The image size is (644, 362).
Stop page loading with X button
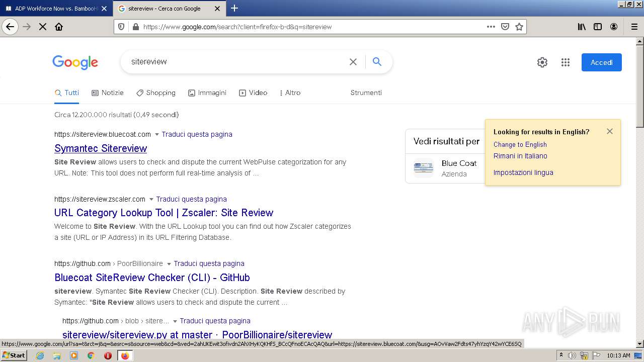pyautogui.click(x=43, y=27)
